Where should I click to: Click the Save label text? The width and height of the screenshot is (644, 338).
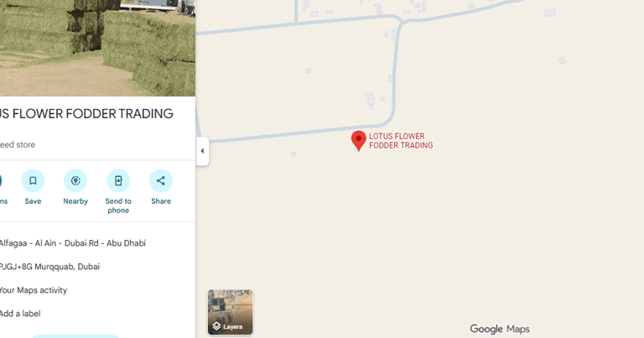33,201
